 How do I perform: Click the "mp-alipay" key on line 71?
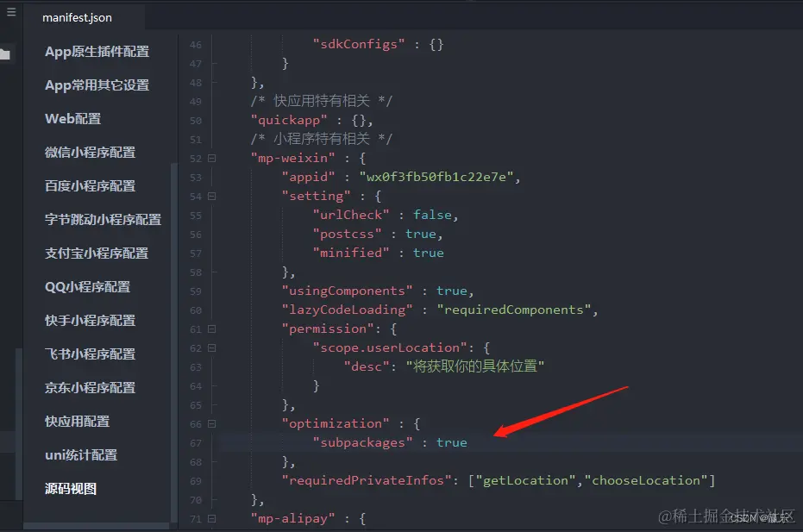(293, 519)
